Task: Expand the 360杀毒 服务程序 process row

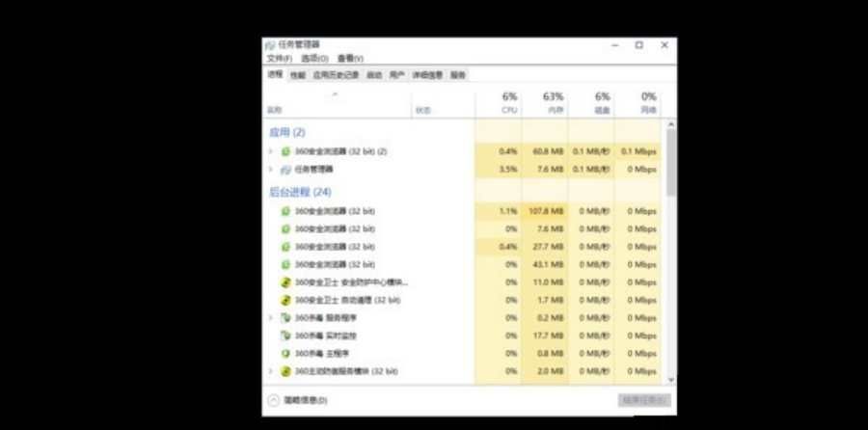Action: [271, 317]
